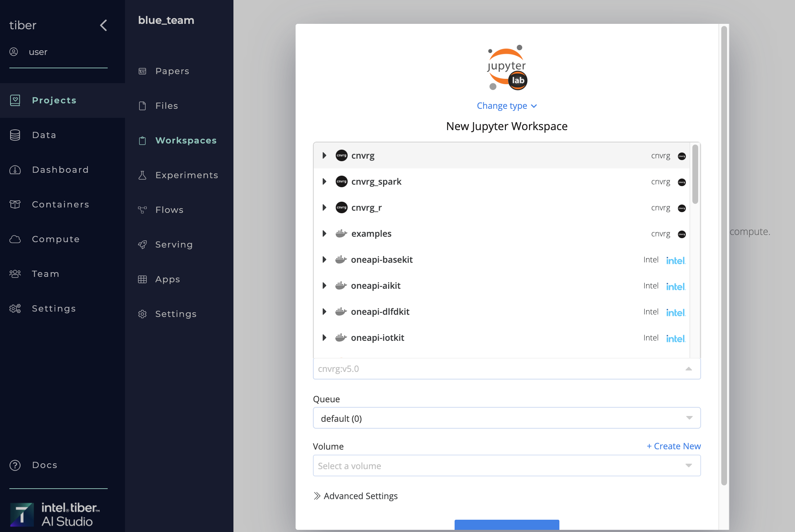This screenshot has height=532, width=795.
Task: Click the JupyterLab logo
Action: click(x=507, y=68)
